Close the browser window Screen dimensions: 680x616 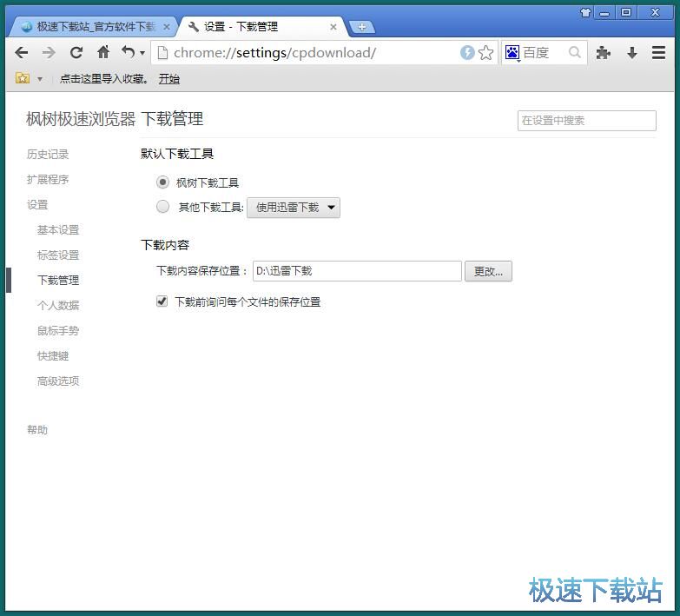(x=656, y=12)
